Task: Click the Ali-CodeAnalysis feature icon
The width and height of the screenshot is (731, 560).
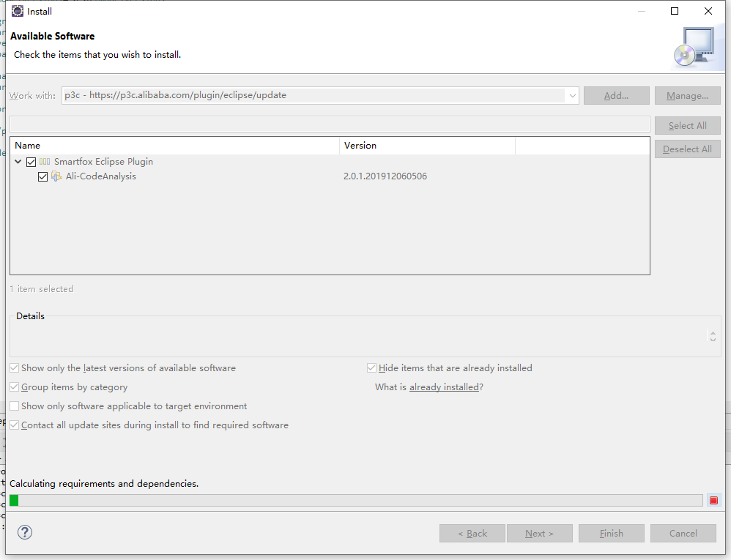Action: (x=56, y=176)
